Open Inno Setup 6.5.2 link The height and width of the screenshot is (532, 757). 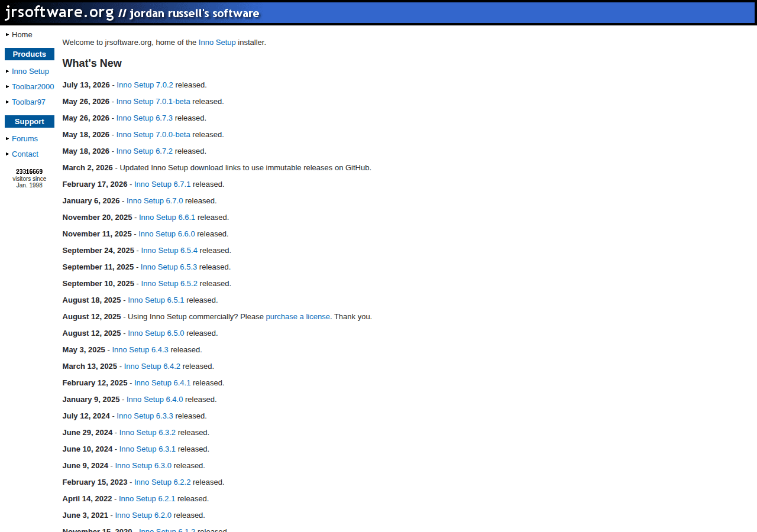pyautogui.click(x=169, y=284)
